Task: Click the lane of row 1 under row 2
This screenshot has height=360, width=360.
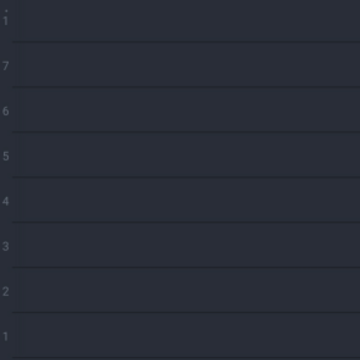Action: [186, 335]
